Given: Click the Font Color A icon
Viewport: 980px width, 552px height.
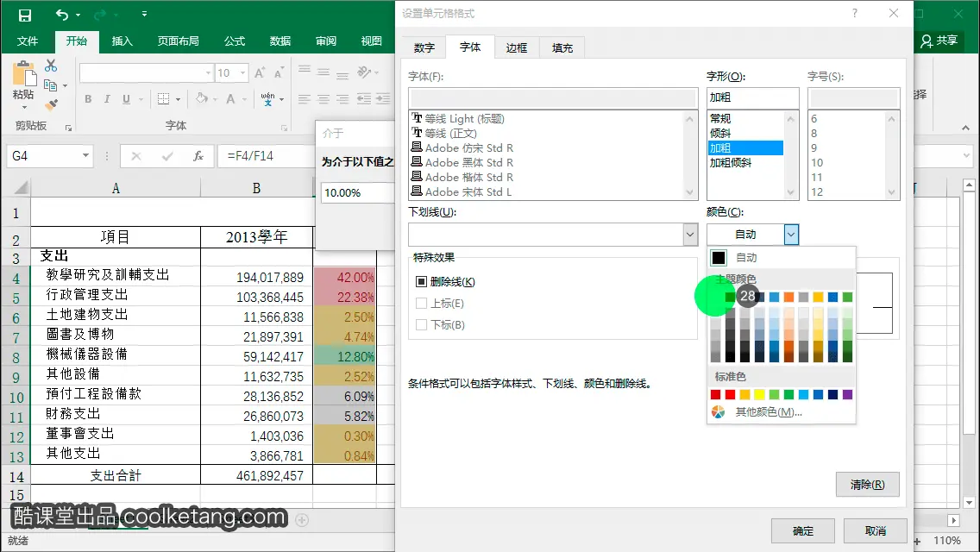Looking at the screenshot, I should [230, 99].
